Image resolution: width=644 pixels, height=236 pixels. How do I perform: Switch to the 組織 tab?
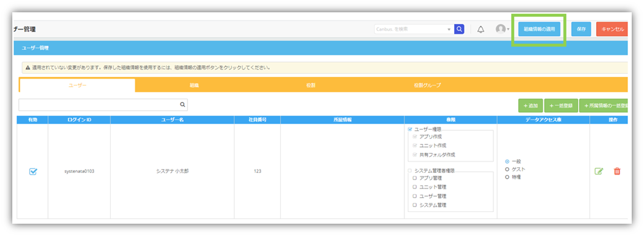tap(194, 85)
